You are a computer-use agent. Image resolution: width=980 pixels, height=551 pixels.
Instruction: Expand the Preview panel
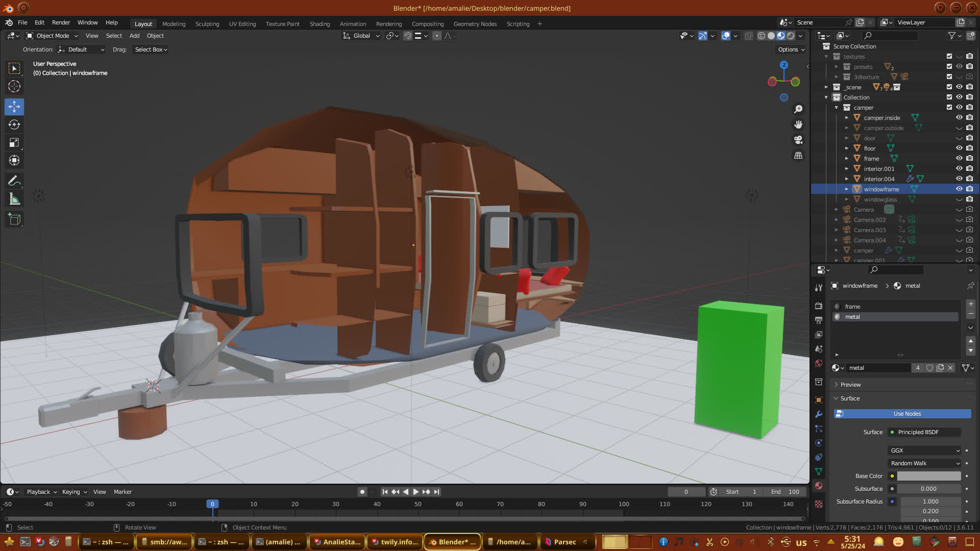pos(850,385)
